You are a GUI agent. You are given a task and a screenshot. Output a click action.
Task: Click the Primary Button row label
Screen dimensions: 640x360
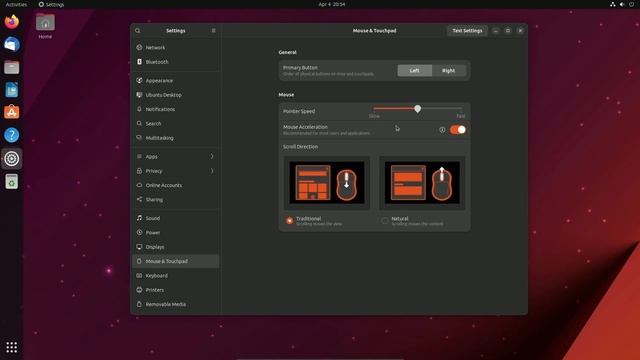click(300, 68)
